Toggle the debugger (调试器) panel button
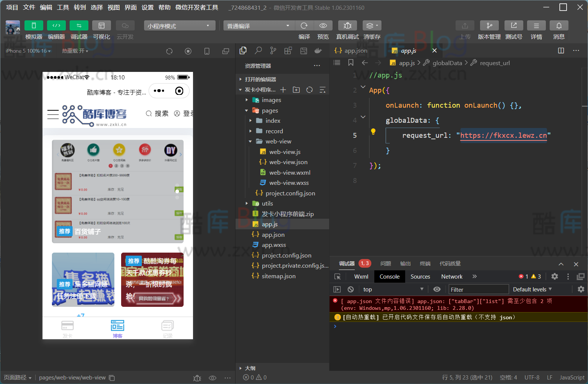Screen dimensions: 588x384 [79, 26]
